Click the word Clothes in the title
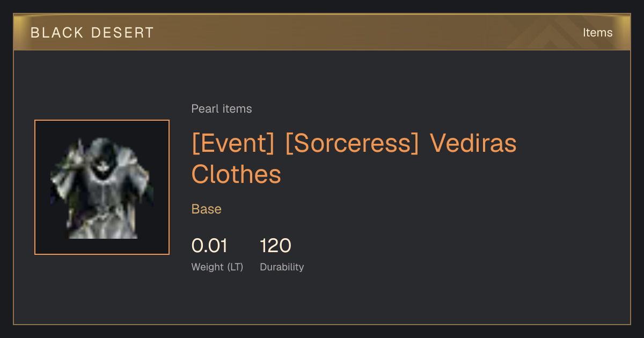Viewport: 644px width, 338px height. point(236,174)
